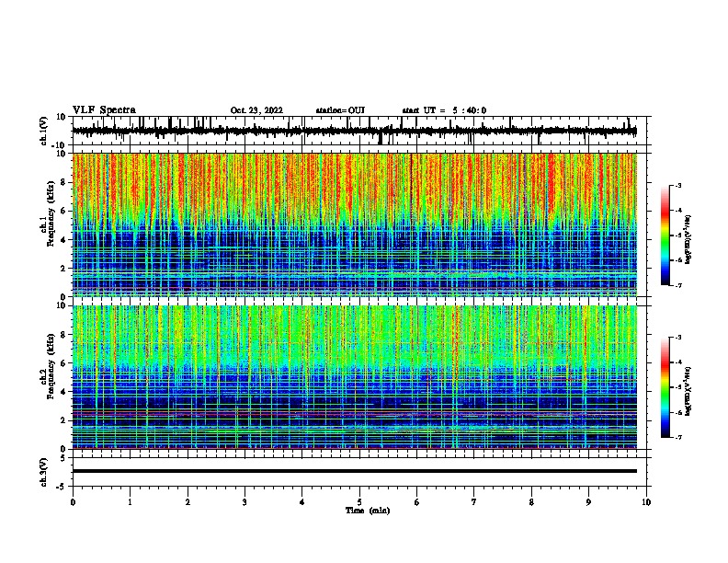This screenshot has height=563, width=728.
Task: Click the time tick label '0'
Action: (x=73, y=502)
